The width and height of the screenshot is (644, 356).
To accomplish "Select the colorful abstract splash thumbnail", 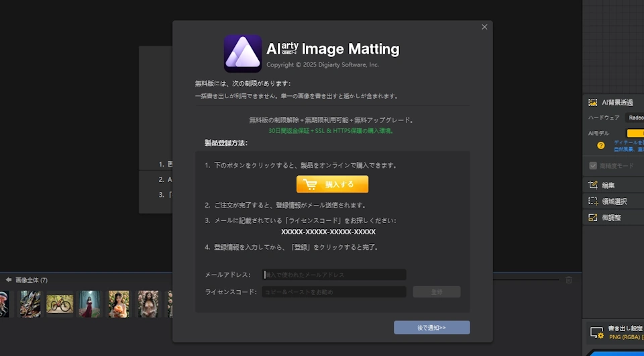I will tap(30, 304).
